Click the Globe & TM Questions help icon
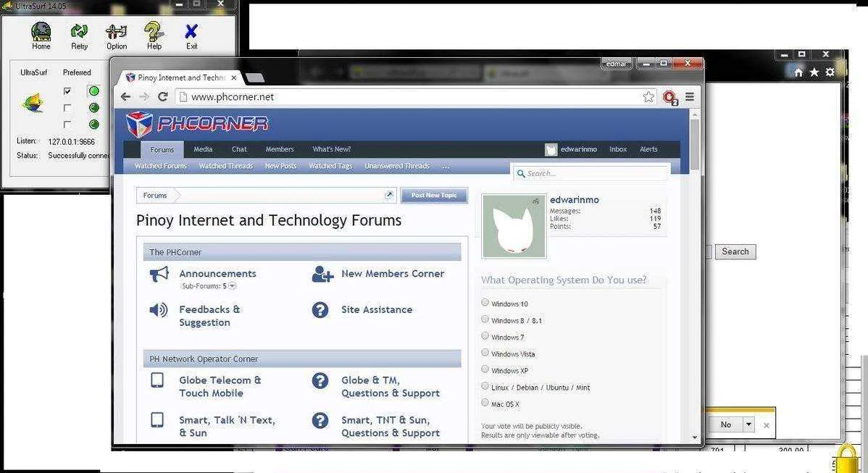Screen dimensions: 868x473 click(320, 380)
